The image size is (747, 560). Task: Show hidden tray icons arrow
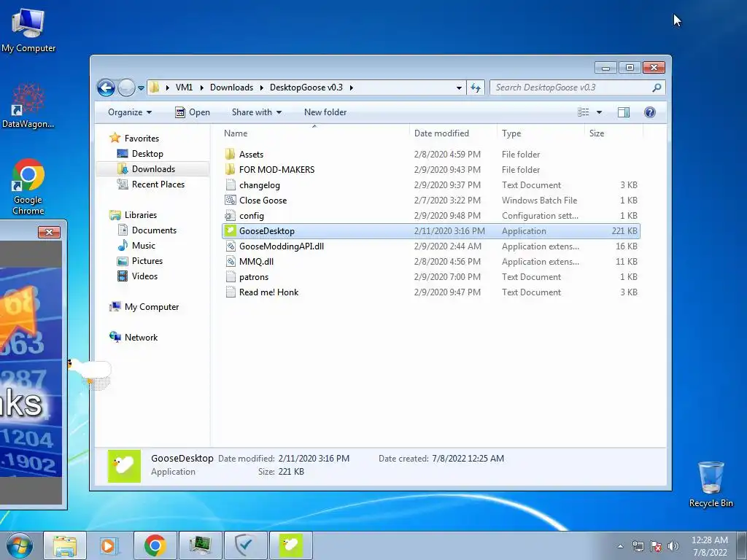(620, 546)
